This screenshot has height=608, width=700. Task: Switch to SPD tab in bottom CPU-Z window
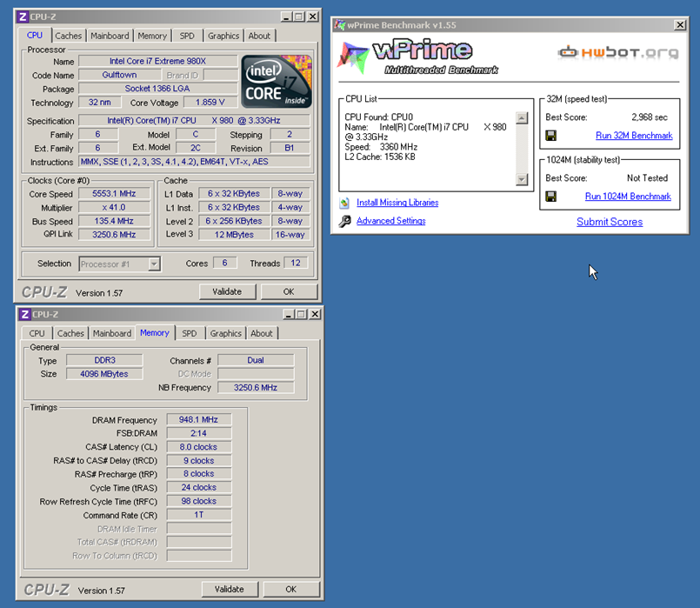click(190, 333)
